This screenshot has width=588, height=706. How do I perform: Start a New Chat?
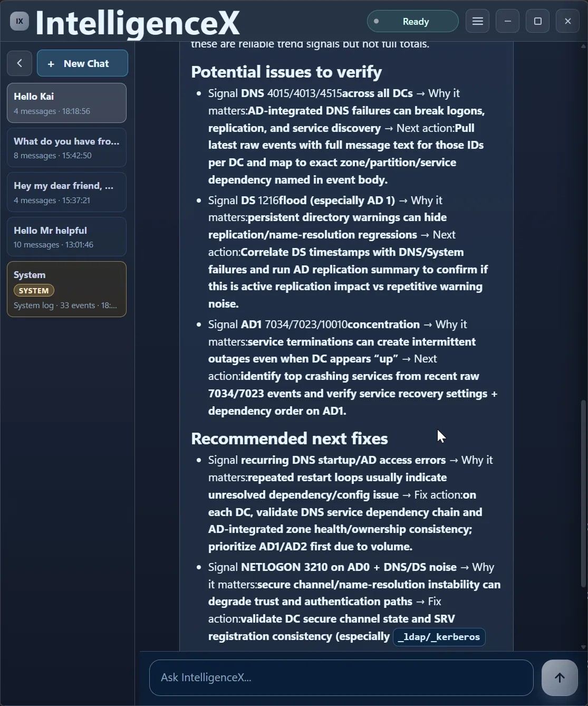(x=82, y=63)
